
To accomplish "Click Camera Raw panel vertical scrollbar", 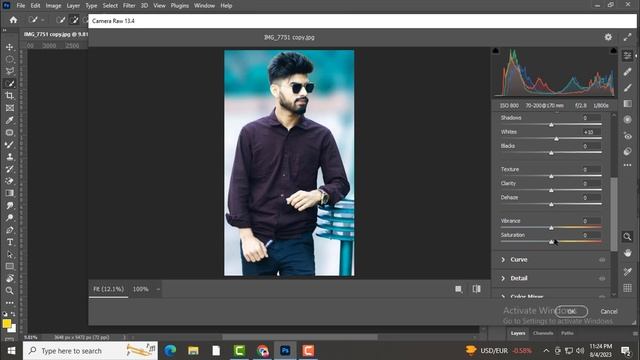I will pos(614,214).
